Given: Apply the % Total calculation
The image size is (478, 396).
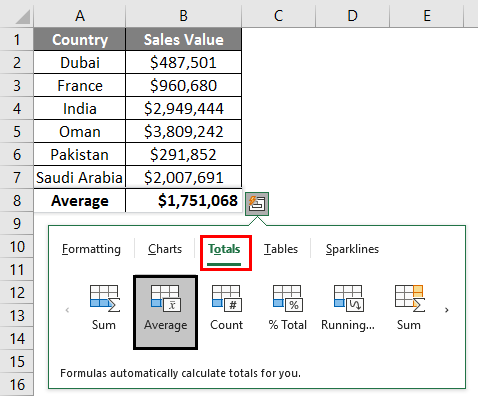Looking at the screenshot, I should pos(288,308).
